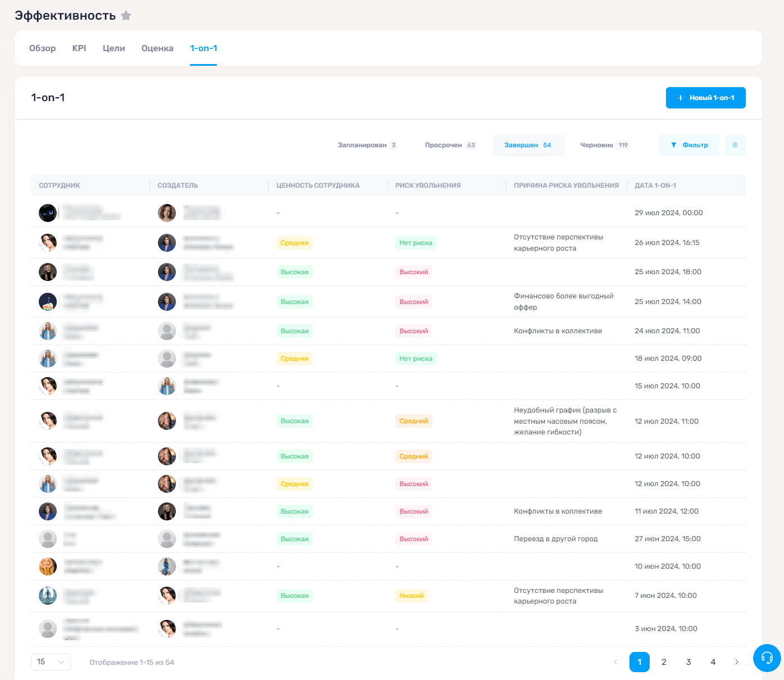Screen dimensions: 784x680
Task: Open the page size dropdown showing 15
Action: [51, 662]
